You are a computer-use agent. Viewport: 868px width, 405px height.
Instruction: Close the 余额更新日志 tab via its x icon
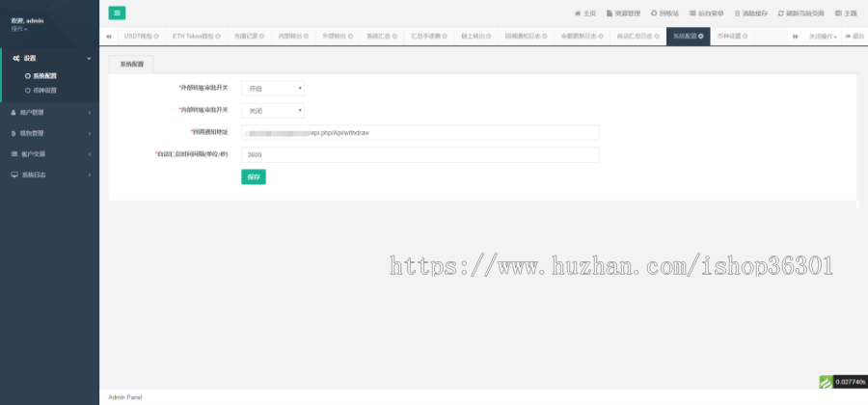pyautogui.click(x=601, y=36)
